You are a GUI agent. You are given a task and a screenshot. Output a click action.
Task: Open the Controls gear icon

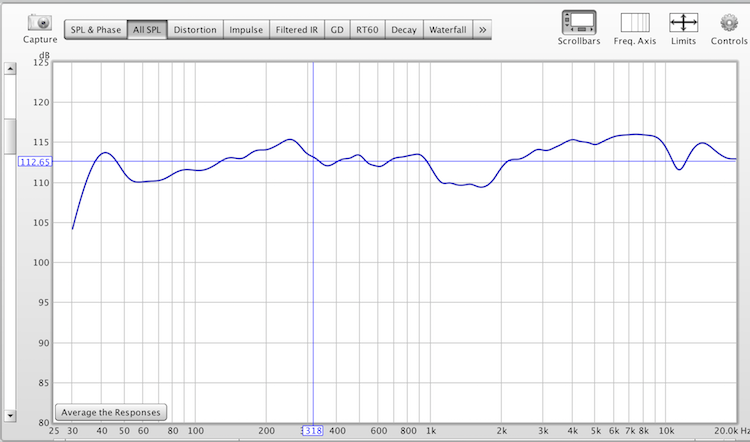pos(728,22)
